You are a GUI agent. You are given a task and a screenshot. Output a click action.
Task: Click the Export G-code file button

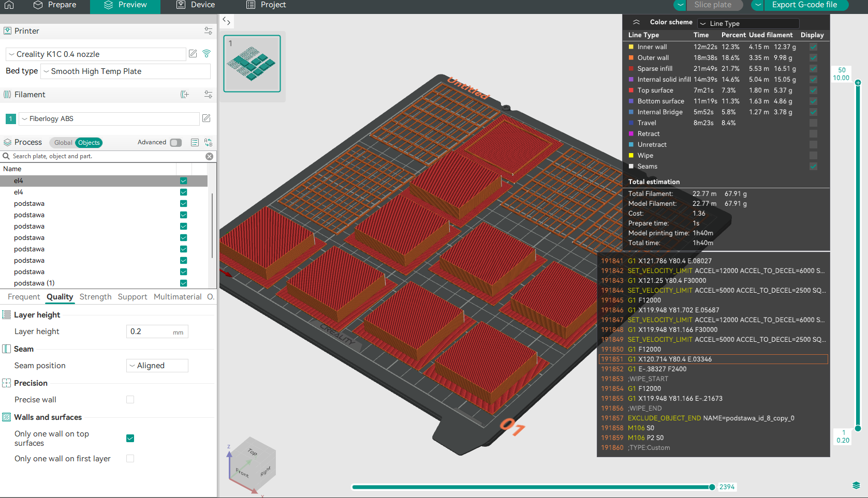(804, 5)
